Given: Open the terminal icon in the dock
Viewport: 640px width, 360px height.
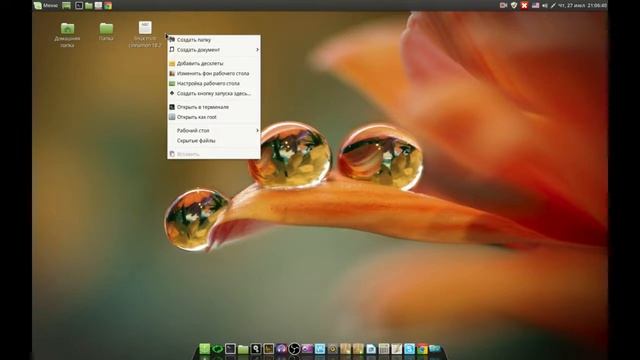Looking at the screenshot, I should point(230,349).
